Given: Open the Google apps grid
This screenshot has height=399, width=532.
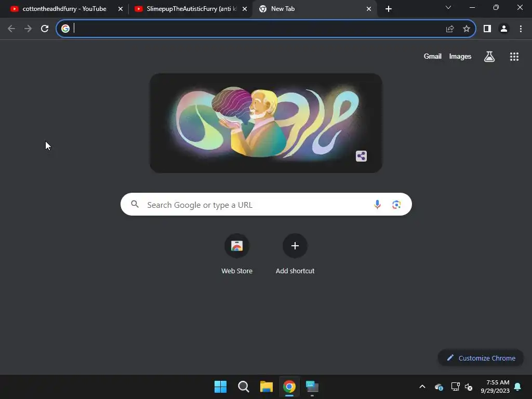Looking at the screenshot, I should tap(514, 56).
